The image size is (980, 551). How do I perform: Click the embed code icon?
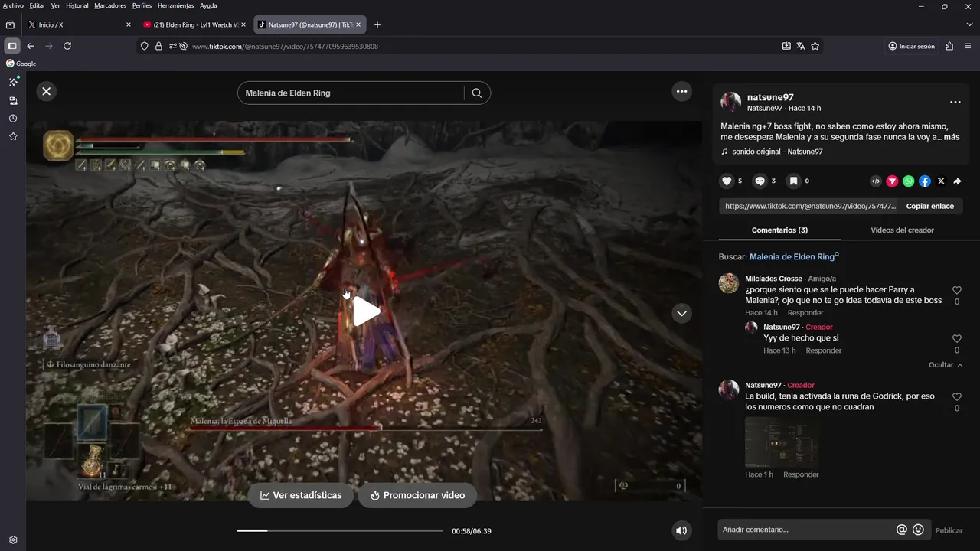pos(876,181)
